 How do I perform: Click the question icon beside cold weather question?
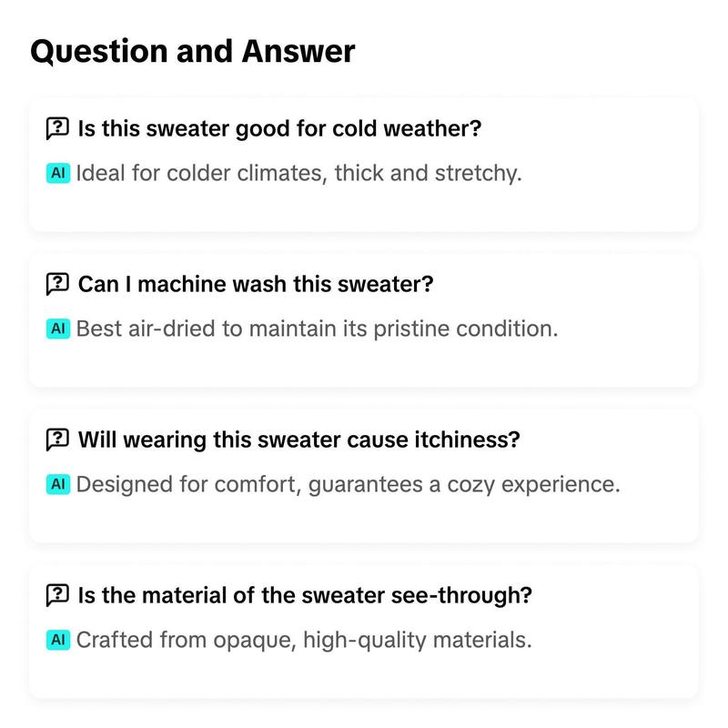coord(57,128)
